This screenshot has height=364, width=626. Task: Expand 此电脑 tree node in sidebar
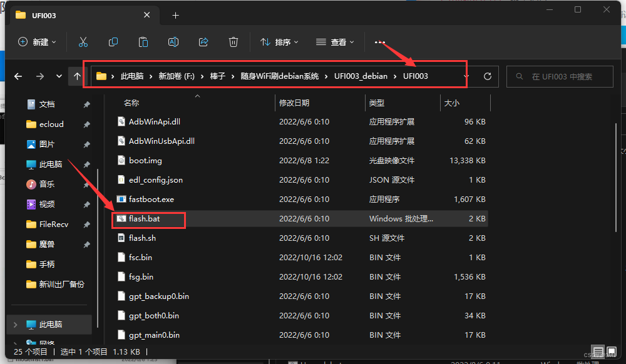[x=16, y=325]
